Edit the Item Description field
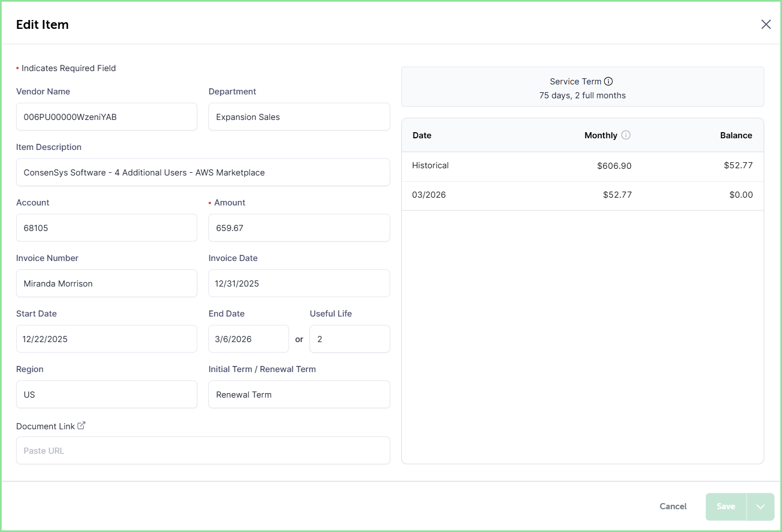782x532 pixels. [203, 172]
